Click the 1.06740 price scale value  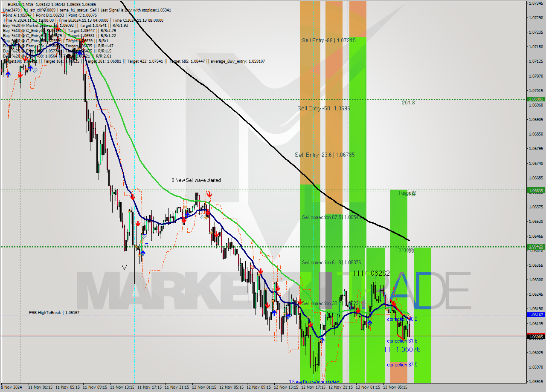pos(536,163)
